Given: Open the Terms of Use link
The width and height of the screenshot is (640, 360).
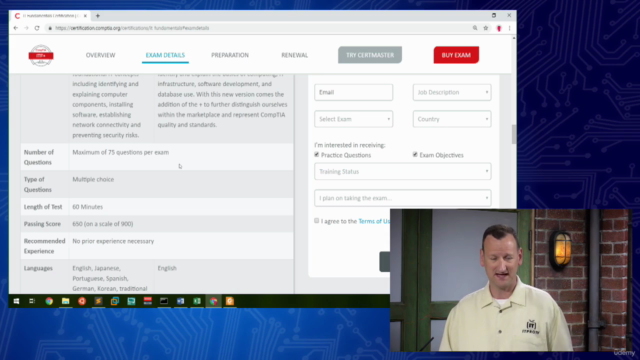Looking at the screenshot, I should coord(374,221).
